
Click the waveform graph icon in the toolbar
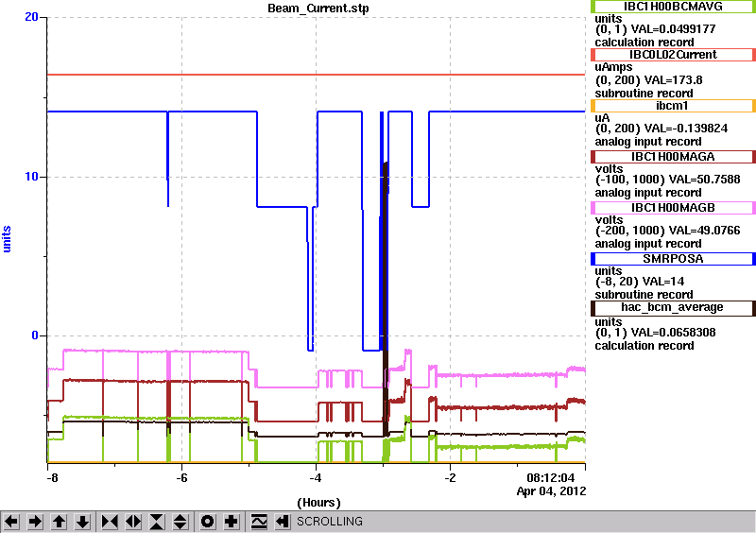[x=259, y=522]
